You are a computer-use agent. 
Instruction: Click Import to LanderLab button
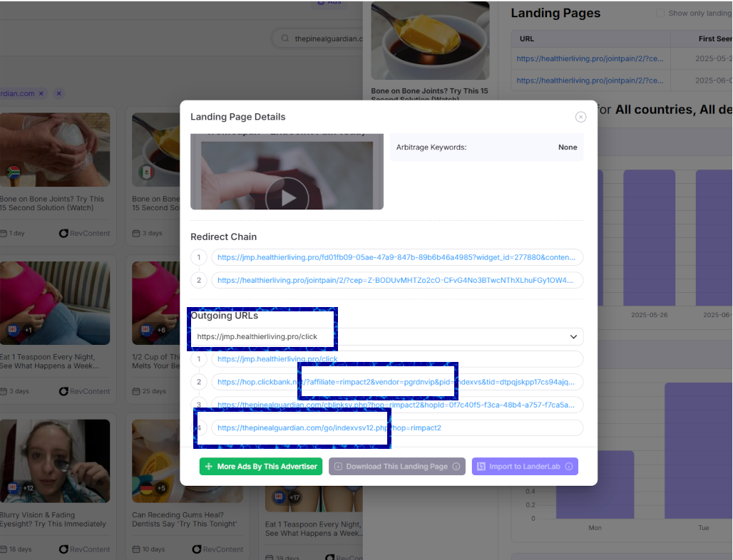(x=525, y=467)
